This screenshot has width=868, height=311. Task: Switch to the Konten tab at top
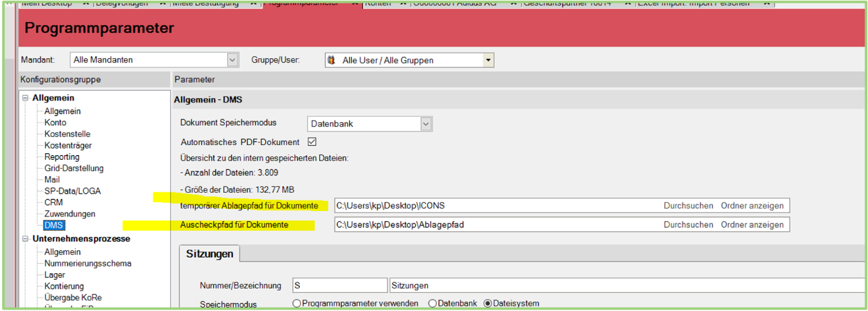378,3
